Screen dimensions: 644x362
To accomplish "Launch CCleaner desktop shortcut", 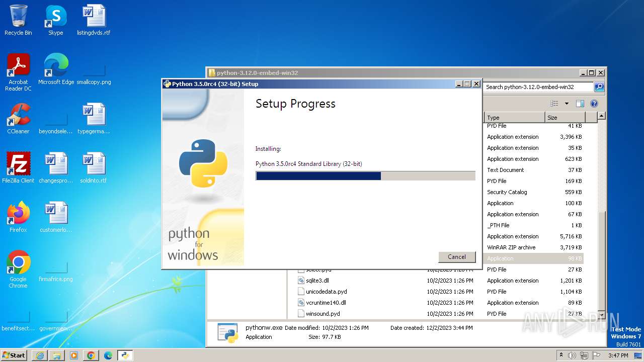I will click(x=18, y=119).
